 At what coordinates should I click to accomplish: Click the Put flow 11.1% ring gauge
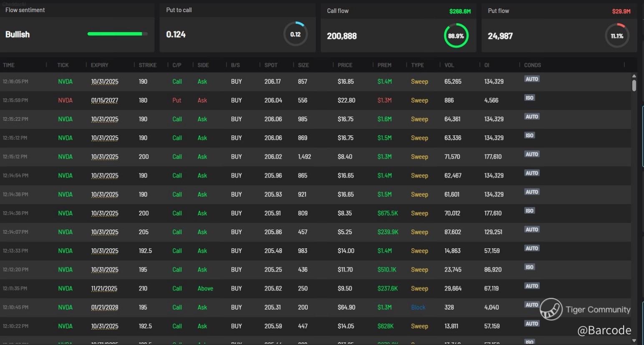[617, 36]
